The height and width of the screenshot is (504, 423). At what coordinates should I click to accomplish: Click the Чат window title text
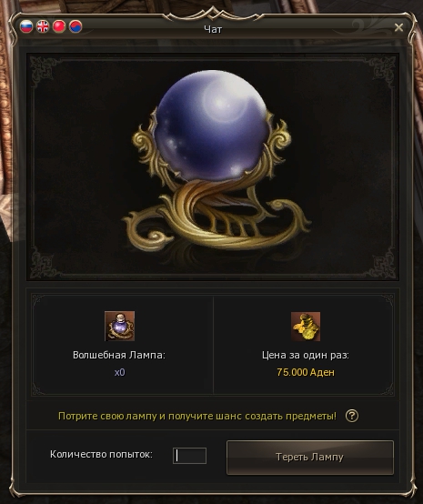[213, 30]
